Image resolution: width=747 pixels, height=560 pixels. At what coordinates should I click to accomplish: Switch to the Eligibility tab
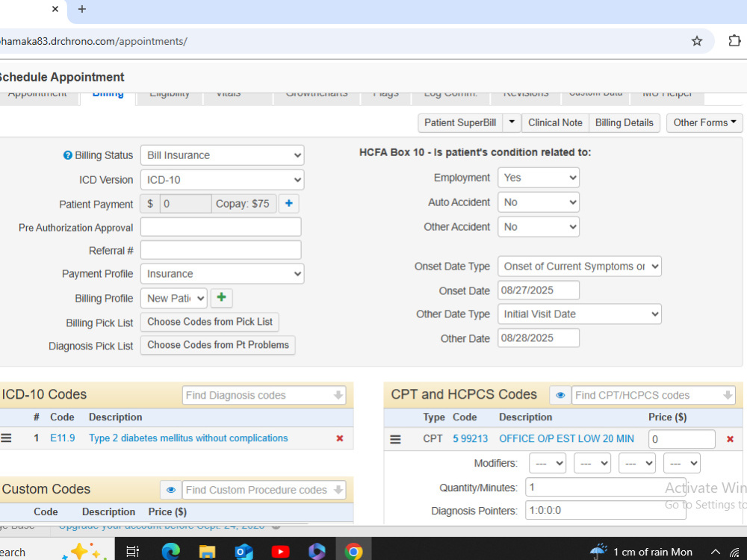point(170,96)
